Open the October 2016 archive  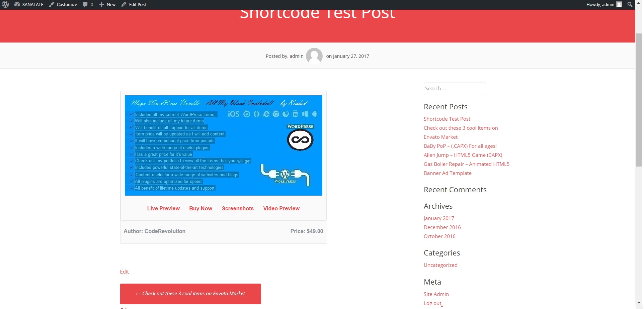tap(439, 236)
